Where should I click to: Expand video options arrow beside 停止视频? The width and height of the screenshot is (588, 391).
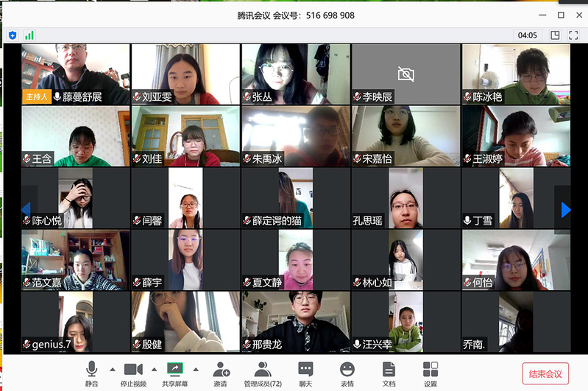(x=154, y=370)
